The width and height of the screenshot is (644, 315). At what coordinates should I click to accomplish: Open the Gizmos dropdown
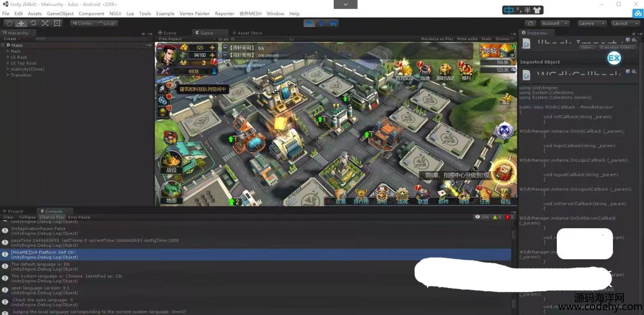(504, 39)
